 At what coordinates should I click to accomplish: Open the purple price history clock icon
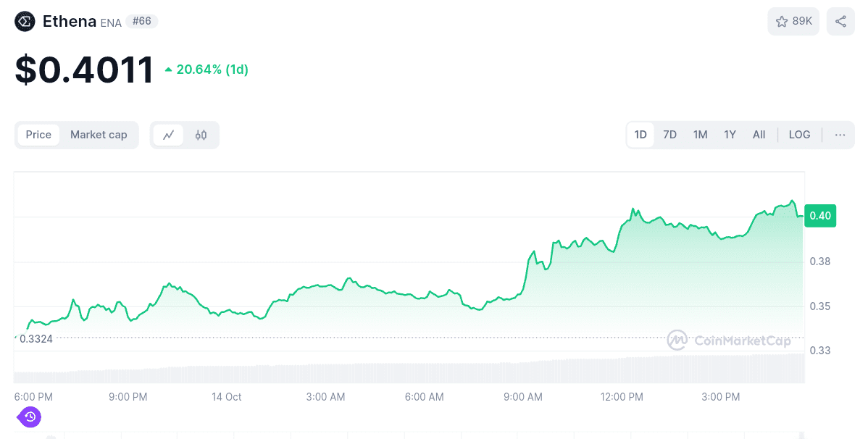[x=29, y=417]
